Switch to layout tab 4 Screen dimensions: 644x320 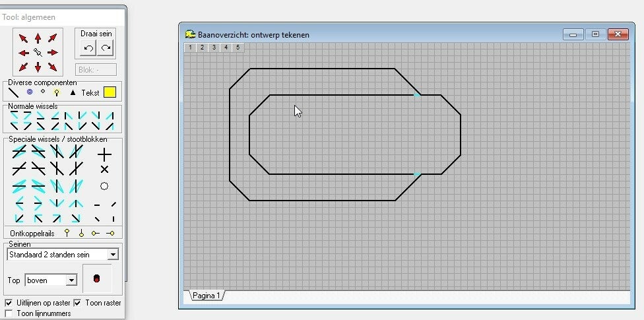tap(226, 48)
